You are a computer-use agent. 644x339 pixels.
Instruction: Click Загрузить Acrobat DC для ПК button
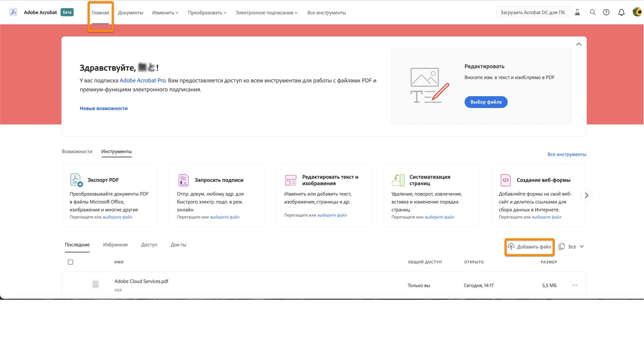point(532,12)
